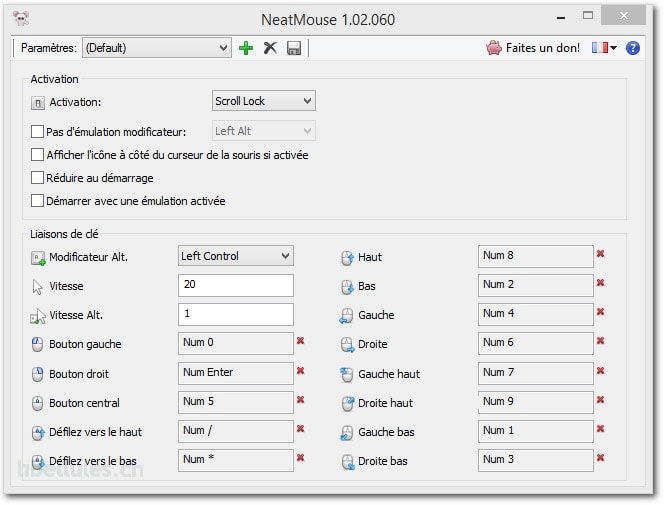Click the Faites un don! link
The width and height of the screenshot is (664, 505).
(x=542, y=48)
